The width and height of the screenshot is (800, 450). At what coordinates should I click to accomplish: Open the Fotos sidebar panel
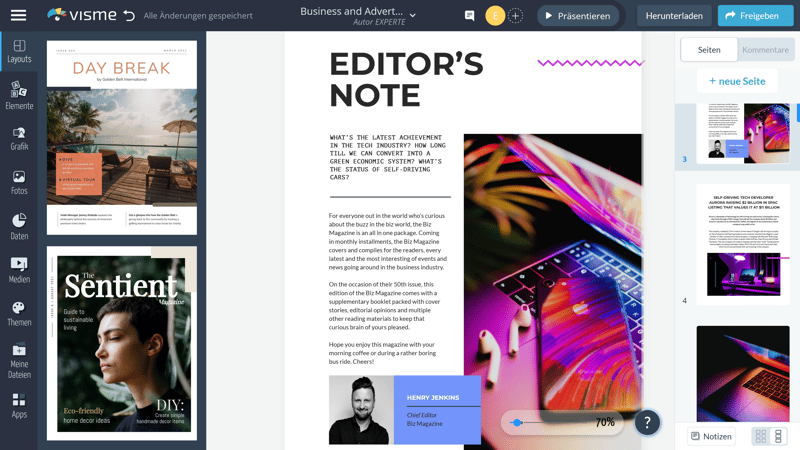[19, 182]
